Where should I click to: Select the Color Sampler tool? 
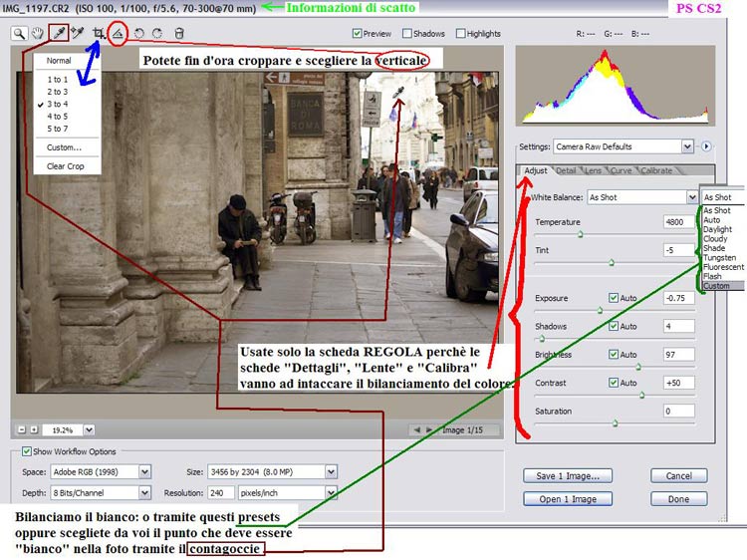click(78, 33)
